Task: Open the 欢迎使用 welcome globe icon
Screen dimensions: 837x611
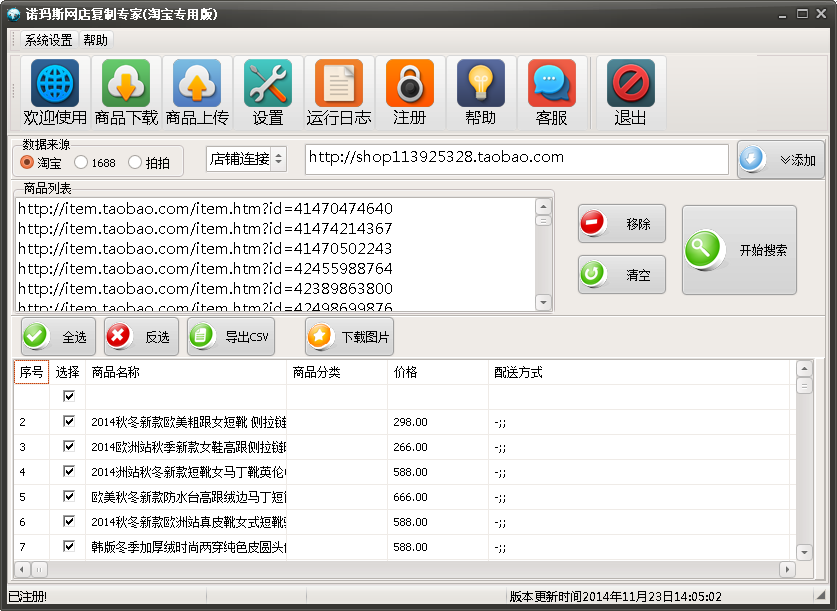Action: pyautogui.click(x=55, y=92)
